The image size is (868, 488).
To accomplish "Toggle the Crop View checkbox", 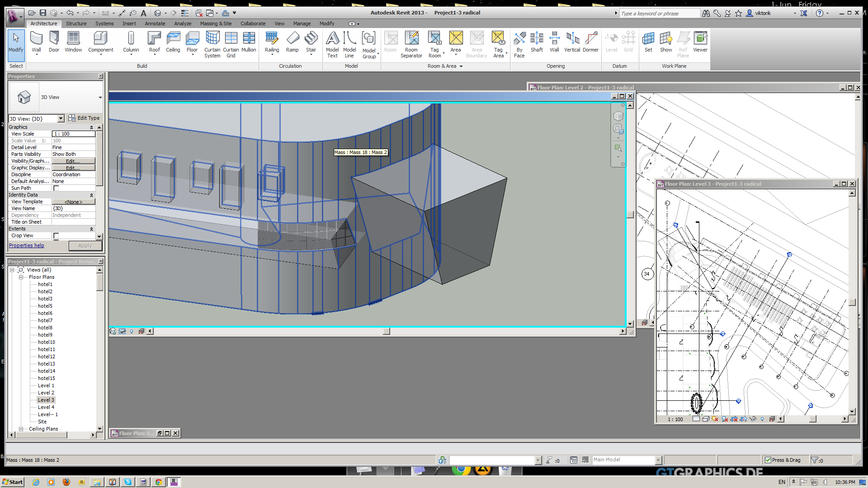I will [56, 235].
